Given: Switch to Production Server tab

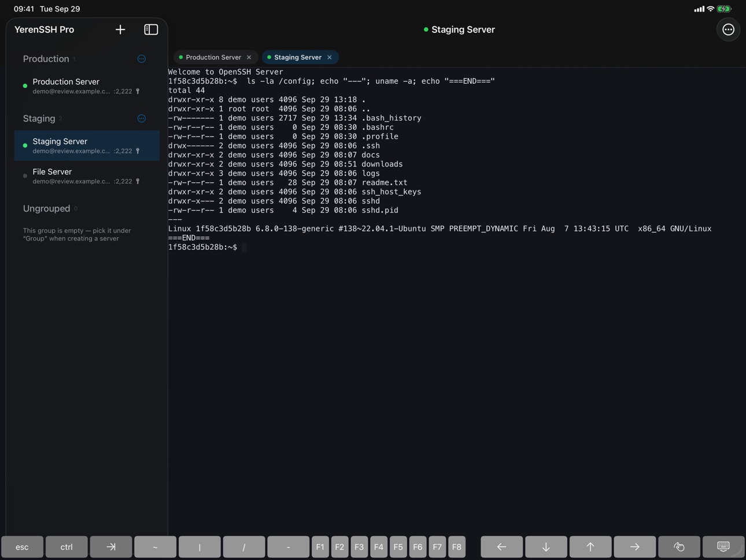Looking at the screenshot, I should point(216,57).
